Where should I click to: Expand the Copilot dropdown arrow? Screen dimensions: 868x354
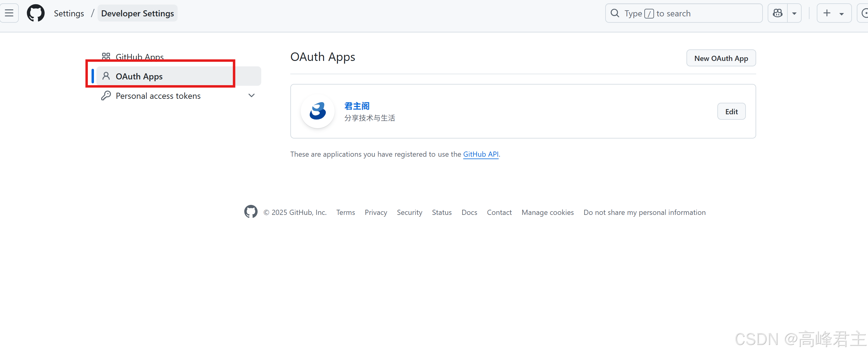(794, 13)
